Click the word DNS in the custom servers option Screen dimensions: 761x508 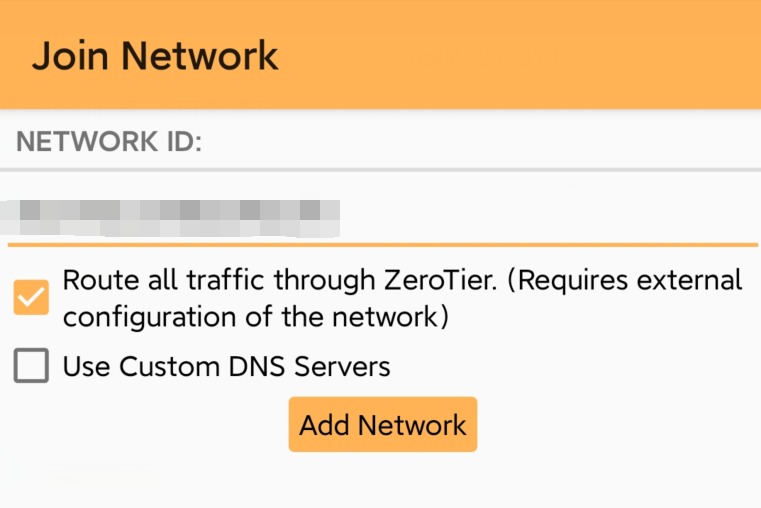(x=257, y=366)
